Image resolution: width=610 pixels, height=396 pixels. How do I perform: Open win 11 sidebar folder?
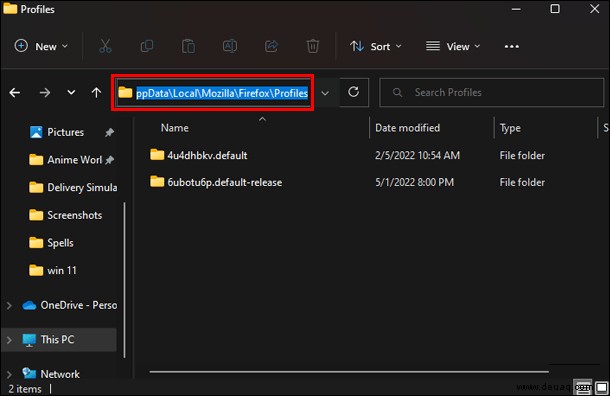pos(62,270)
